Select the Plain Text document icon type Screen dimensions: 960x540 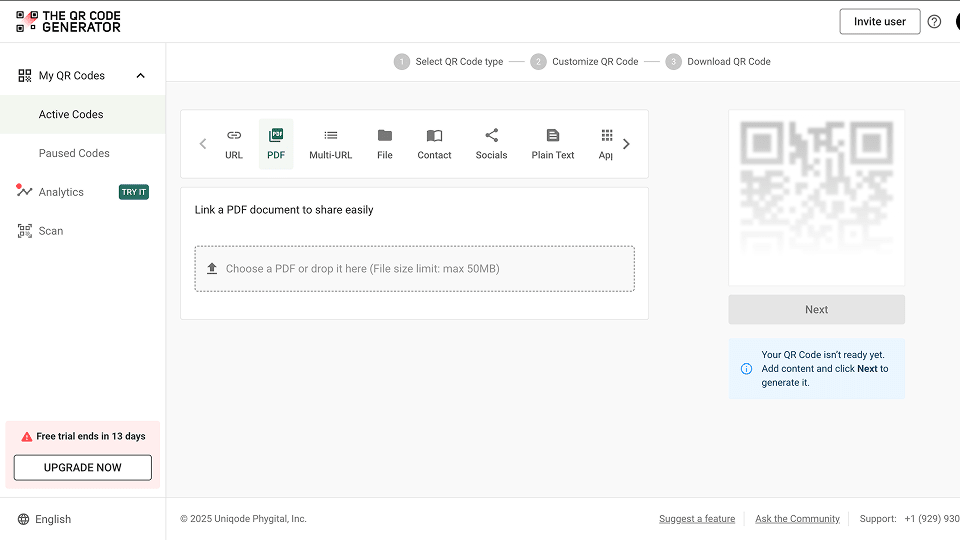point(553,135)
